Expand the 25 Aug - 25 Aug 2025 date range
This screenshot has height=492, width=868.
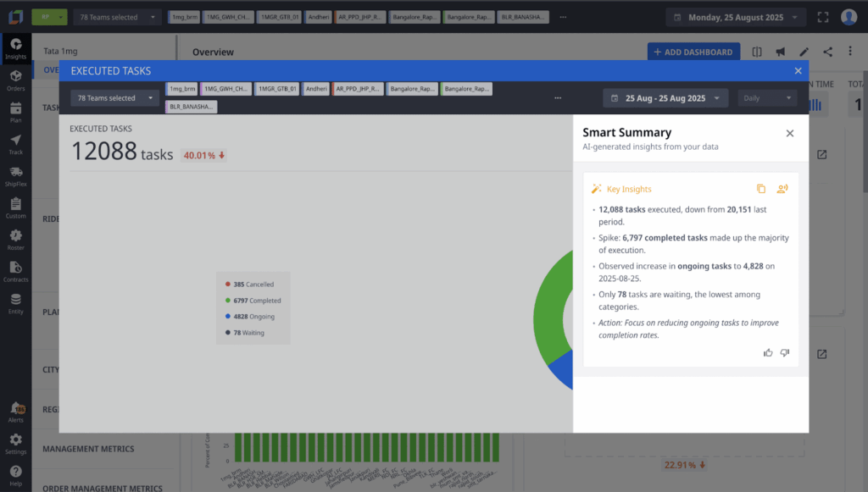(665, 98)
